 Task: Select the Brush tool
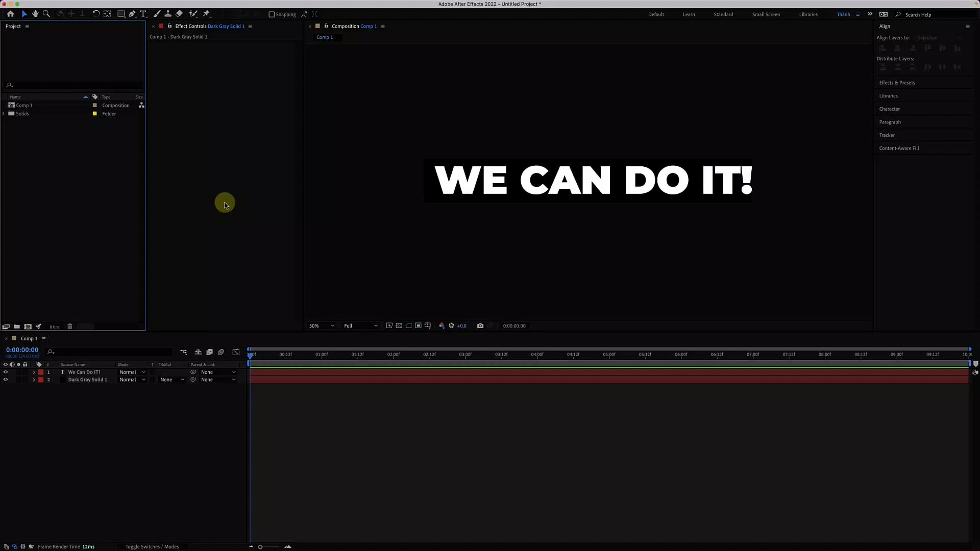coord(157,14)
